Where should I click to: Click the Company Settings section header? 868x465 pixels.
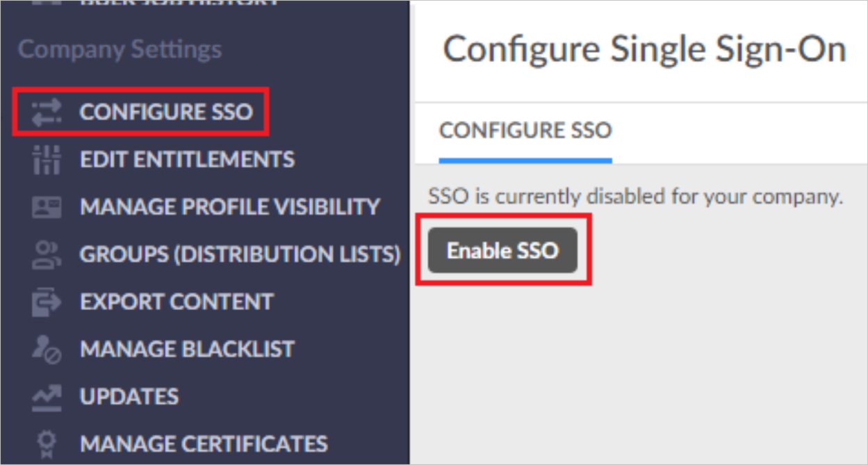click(x=120, y=49)
